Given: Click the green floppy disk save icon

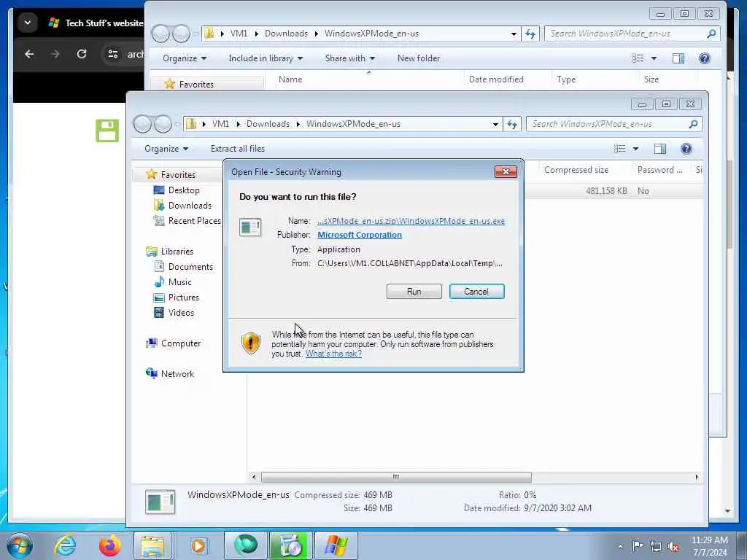Looking at the screenshot, I should click(x=107, y=131).
